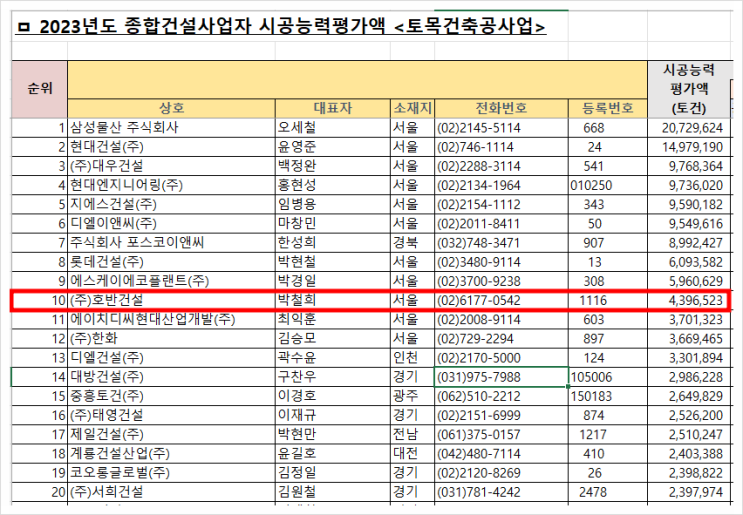743x515 pixels.
Task: Select the cell (주)태영건설
Action: pos(172,416)
